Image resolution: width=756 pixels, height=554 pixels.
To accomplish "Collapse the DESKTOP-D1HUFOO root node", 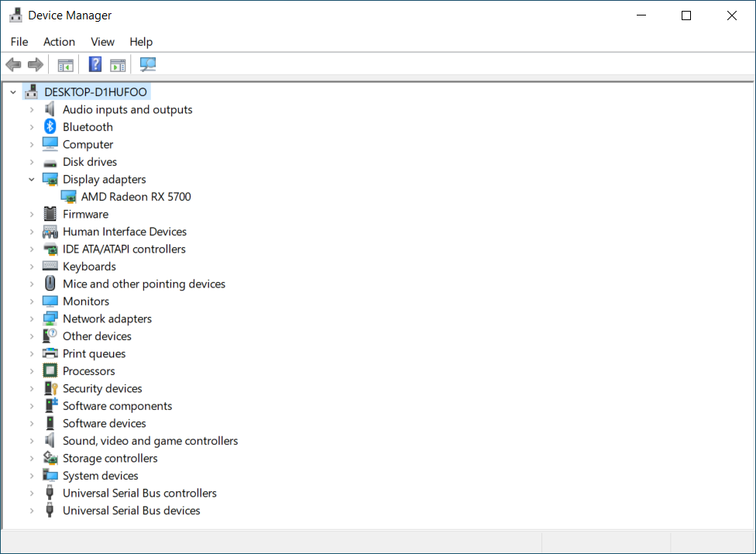I will (12, 91).
